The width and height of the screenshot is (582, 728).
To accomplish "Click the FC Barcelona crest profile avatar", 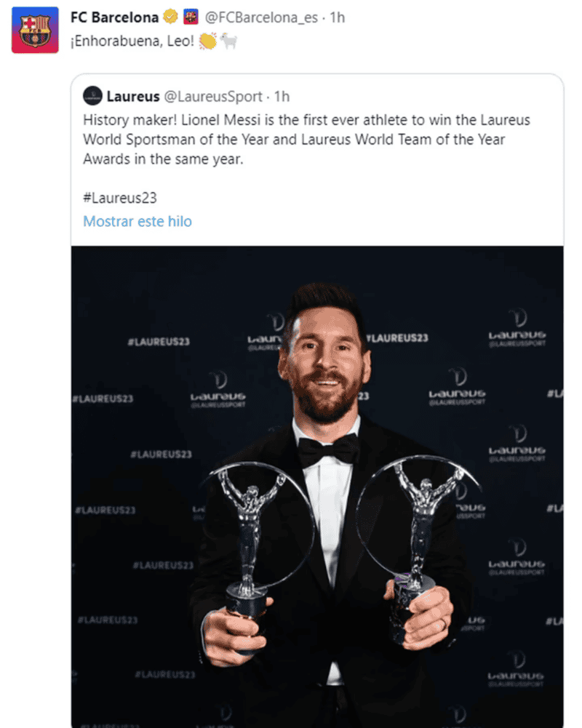I will click(x=34, y=30).
